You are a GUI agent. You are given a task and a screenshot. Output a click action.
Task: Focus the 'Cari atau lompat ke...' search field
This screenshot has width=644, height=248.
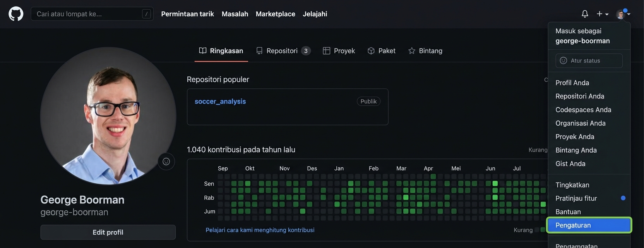(x=92, y=14)
